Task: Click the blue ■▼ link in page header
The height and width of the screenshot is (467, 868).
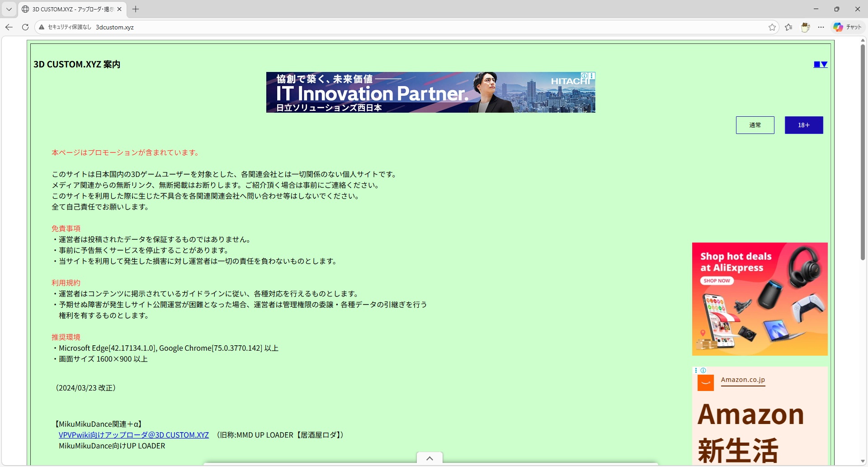Action: 821,64
